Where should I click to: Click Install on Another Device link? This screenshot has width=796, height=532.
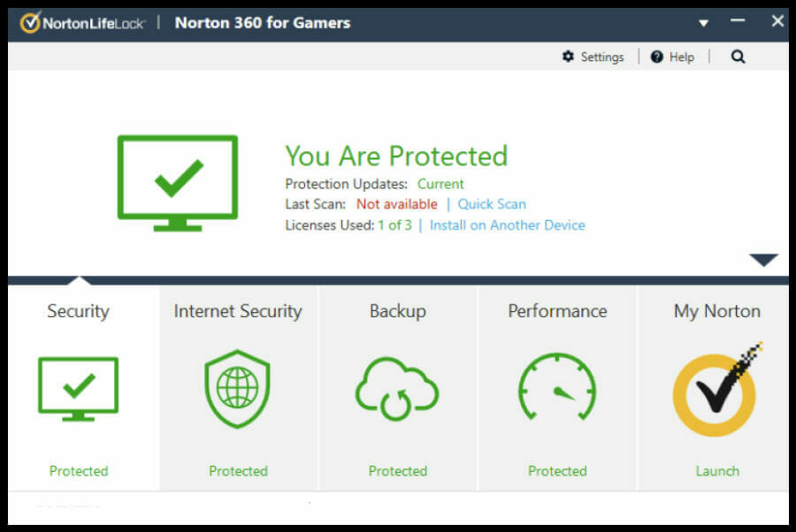(507, 225)
